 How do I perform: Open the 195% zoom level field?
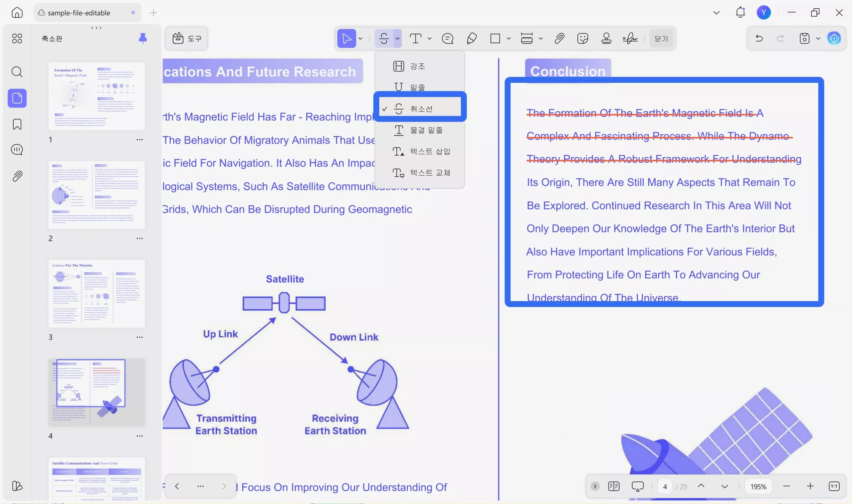point(758,486)
